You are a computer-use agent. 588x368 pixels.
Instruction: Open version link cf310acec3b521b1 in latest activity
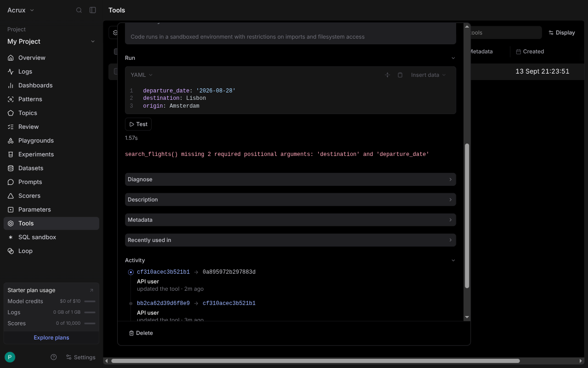(163, 272)
